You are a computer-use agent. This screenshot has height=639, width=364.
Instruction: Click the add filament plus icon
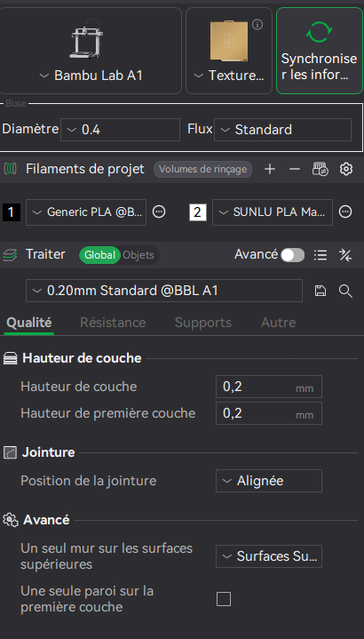(270, 169)
